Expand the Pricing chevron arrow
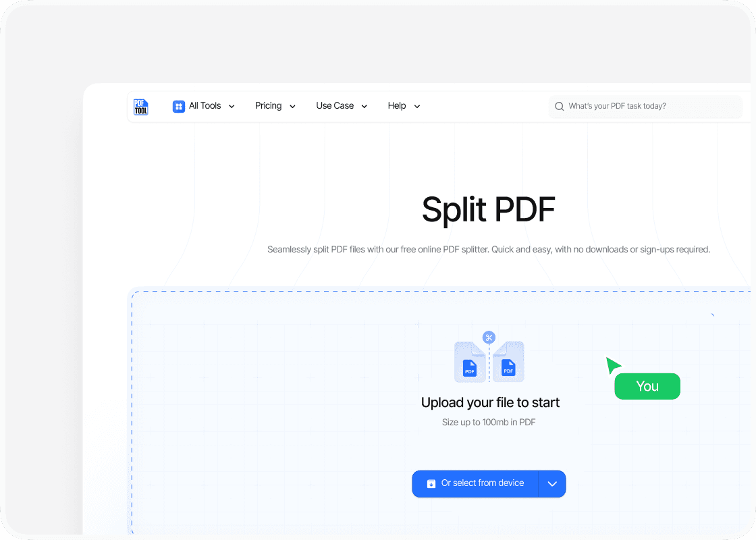756x540 pixels. pyautogui.click(x=292, y=107)
